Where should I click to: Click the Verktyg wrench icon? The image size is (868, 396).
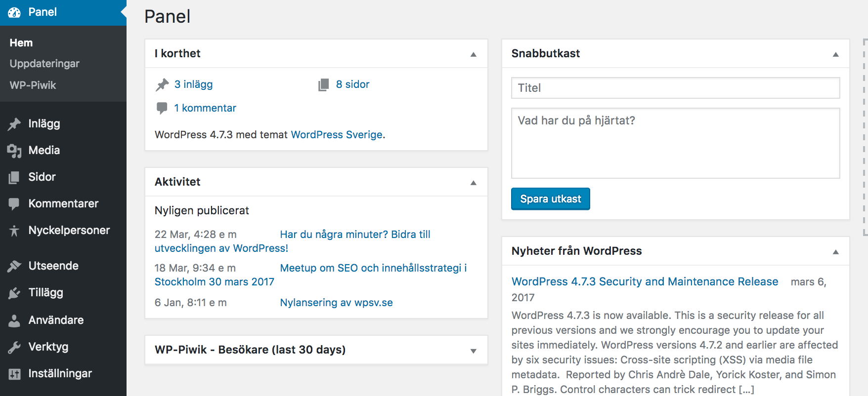[14, 347]
